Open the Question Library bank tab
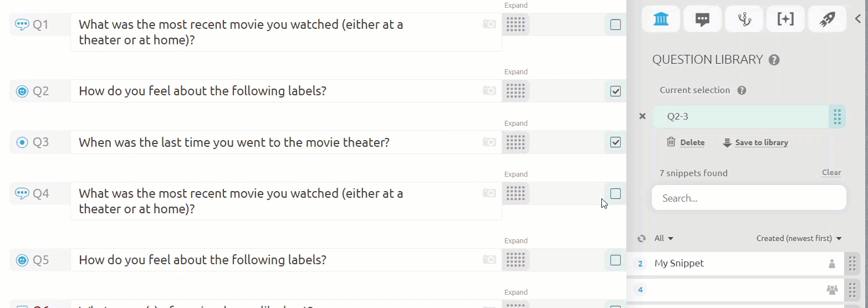This screenshot has height=308, width=868. point(661,19)
